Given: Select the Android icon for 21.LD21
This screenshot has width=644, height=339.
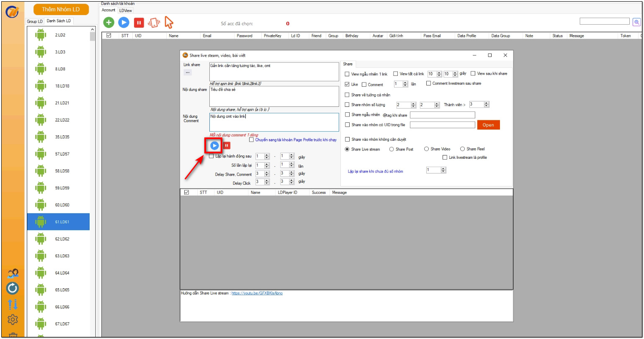Looking at the screenshot, I should pyautogui.click(x=41, y=103).
